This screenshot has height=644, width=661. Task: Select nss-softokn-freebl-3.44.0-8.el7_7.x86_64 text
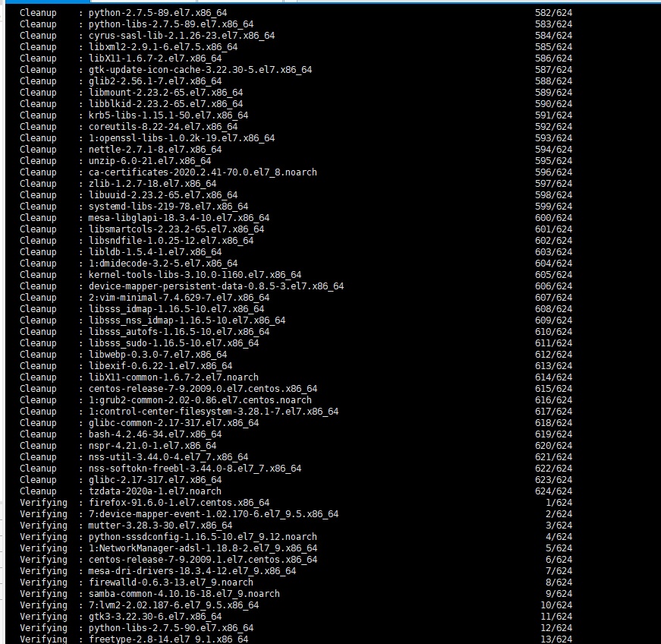click(195, 469)
